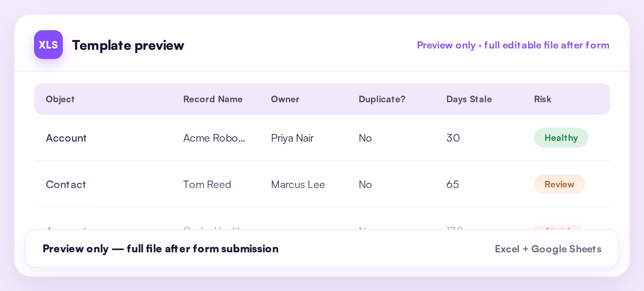644x291 pixels.
Task: Click the Account object row cell
Action: [x=66, y=138]
